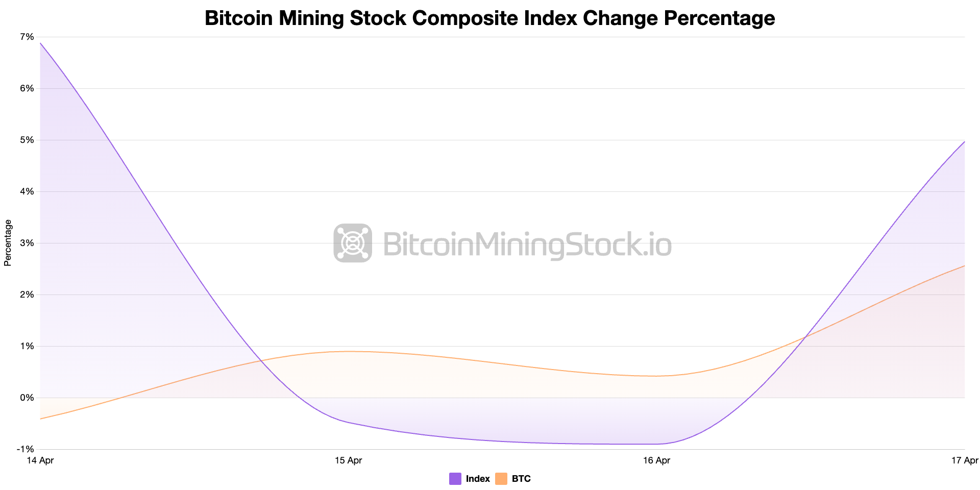Click the 16 Apr x-axis label
980x490 pixels.
(656, 460)
